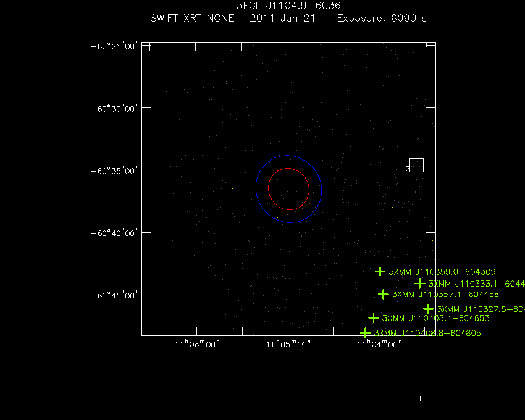Screen dimensions: 525x420
Task: Click the SWIFT XRT NONE label
Action: (192, 18)
